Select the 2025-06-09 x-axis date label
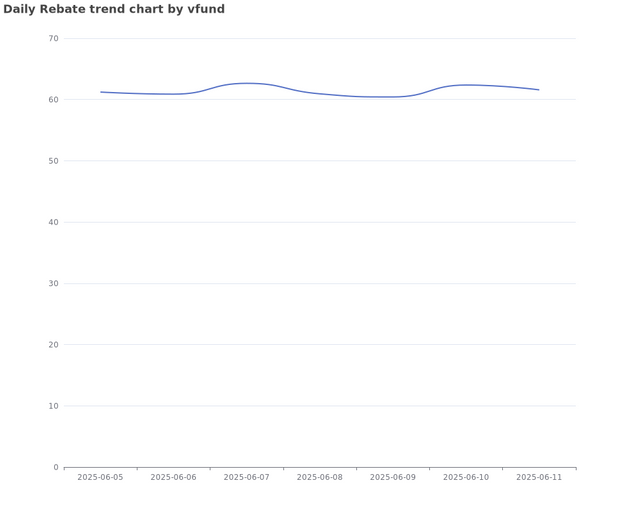640x512 pixels. (393, 478)
